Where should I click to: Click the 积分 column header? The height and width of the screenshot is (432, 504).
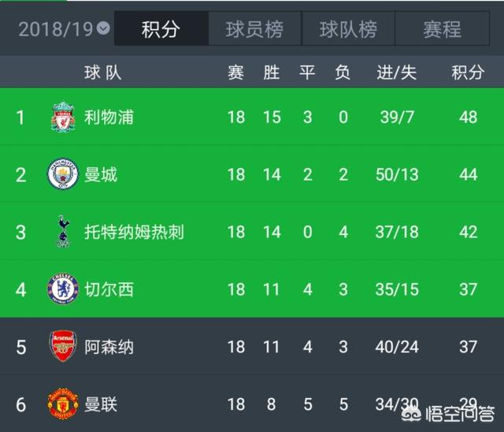468,73
